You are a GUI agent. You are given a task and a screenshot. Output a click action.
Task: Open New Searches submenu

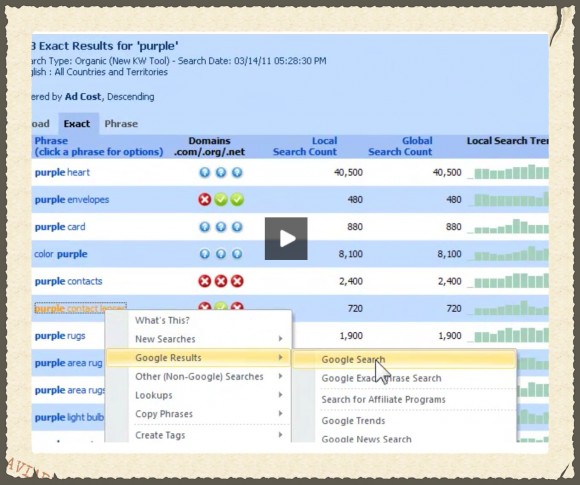point(198,339)
